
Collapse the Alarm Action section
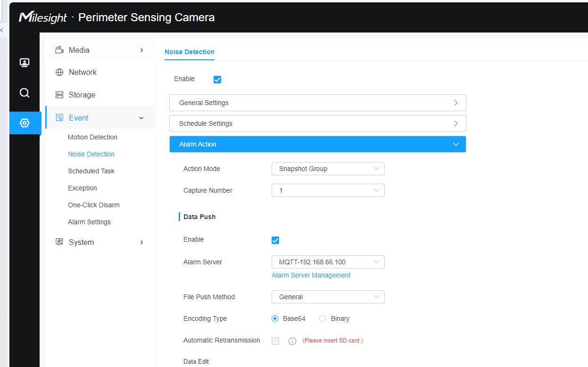click(x=318, y=144)
